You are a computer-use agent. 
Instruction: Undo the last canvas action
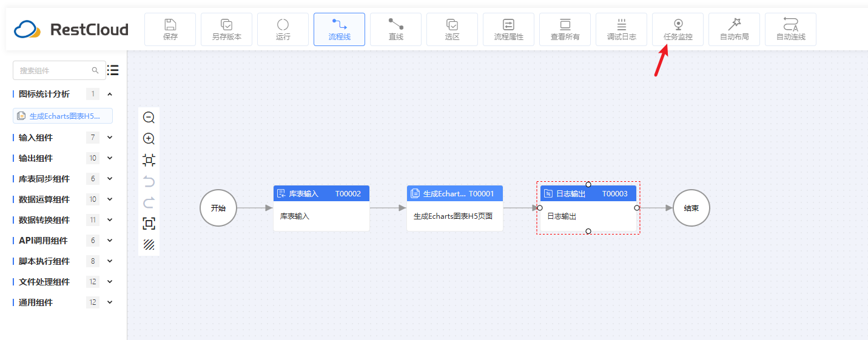pos(149,181)
